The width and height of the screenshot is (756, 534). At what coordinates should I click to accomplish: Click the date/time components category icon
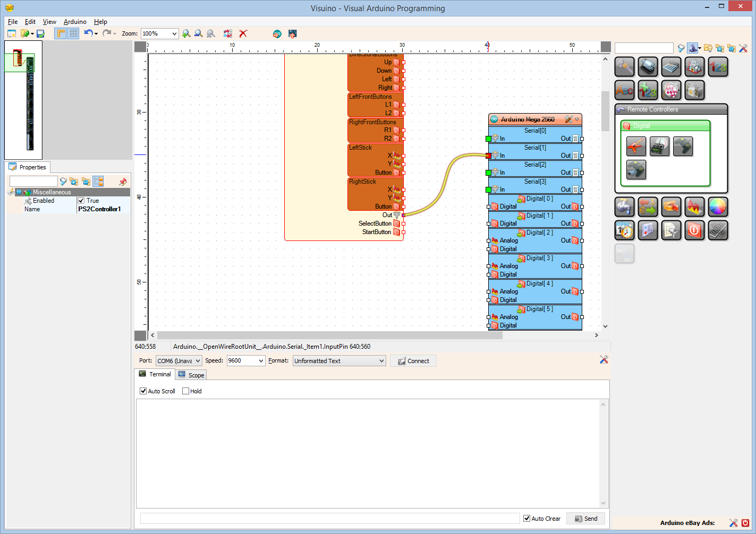(624, 230)
